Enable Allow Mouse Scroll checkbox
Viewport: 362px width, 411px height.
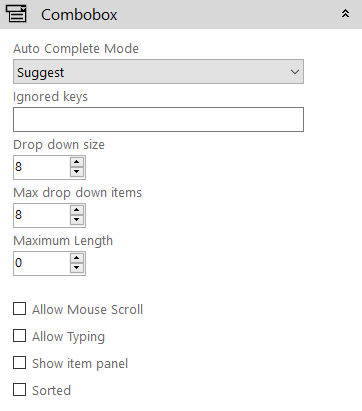point(19,309)
